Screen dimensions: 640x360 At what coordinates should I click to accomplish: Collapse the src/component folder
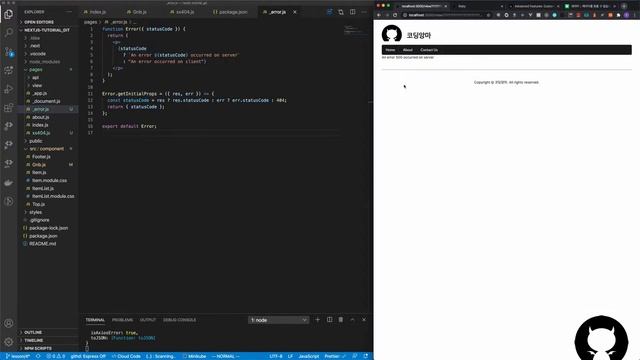click(47, 149)
